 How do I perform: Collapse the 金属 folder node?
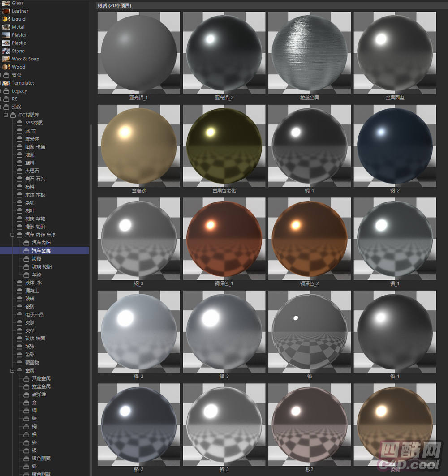click(13, 371)
